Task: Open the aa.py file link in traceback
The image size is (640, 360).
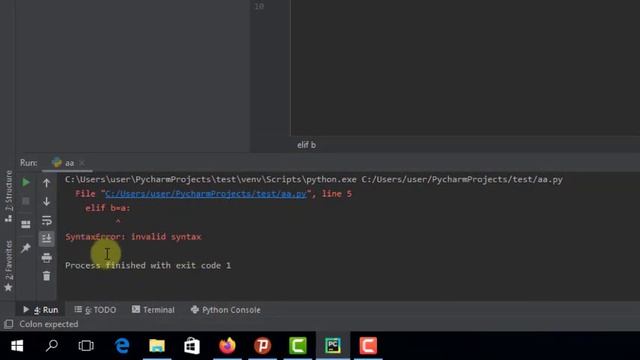Action: tap(206, 194)
